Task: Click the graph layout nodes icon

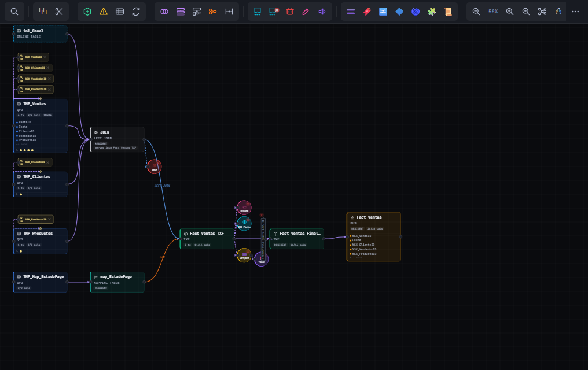Action: (x=542, y=12)
